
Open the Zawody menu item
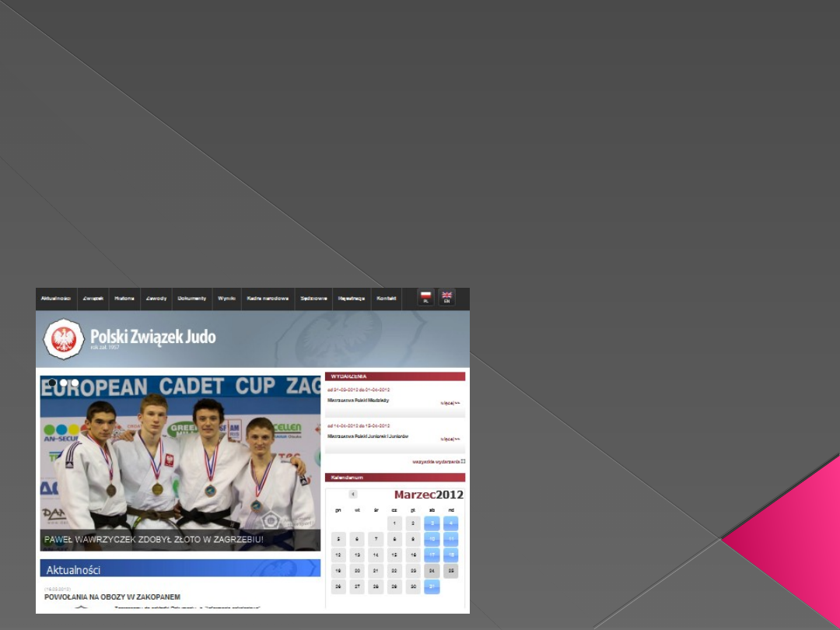[x=156, y=299]
